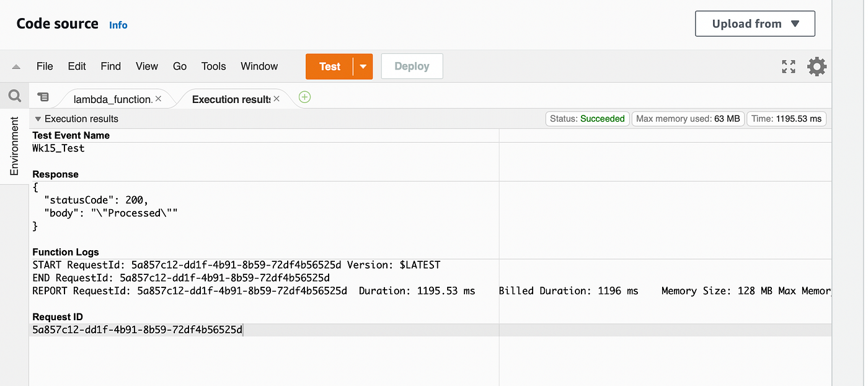This screenshot has height=386, width=868.
Task: Open the Test button dropdown arrow
Action: [363, 66]
